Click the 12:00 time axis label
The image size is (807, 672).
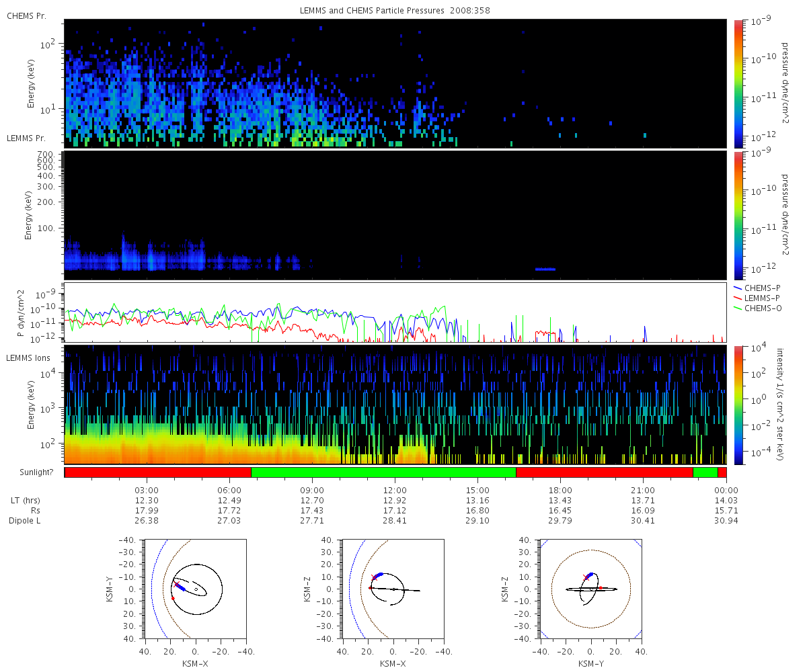395,490
